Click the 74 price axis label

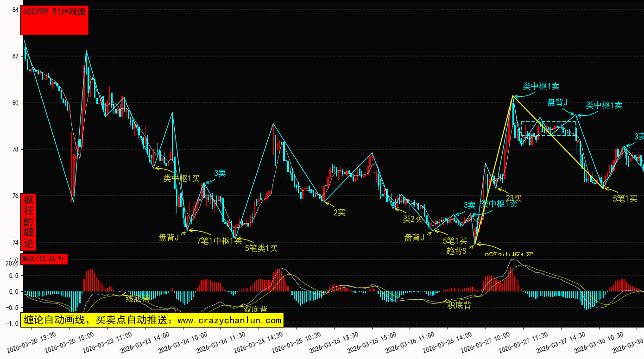coord(15,242)
